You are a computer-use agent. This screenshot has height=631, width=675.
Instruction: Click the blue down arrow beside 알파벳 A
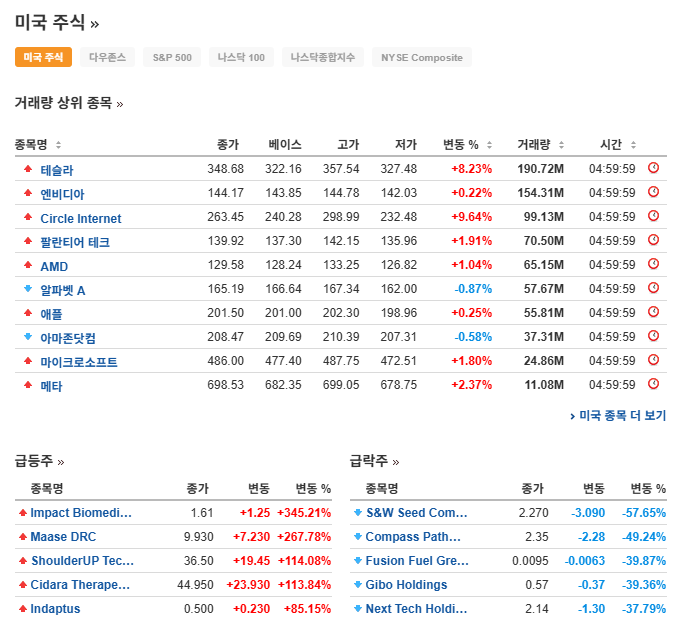pyautogui.click(x=28, y=289)
